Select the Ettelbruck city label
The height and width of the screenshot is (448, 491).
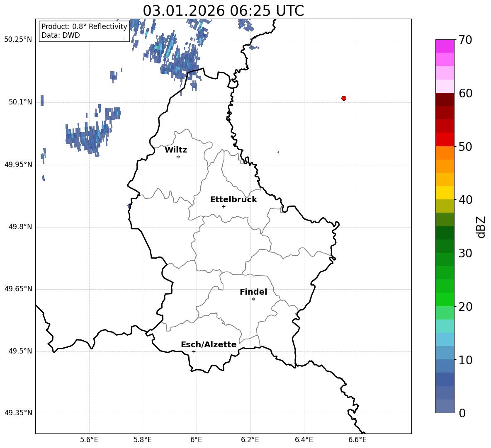coord(233,200)
